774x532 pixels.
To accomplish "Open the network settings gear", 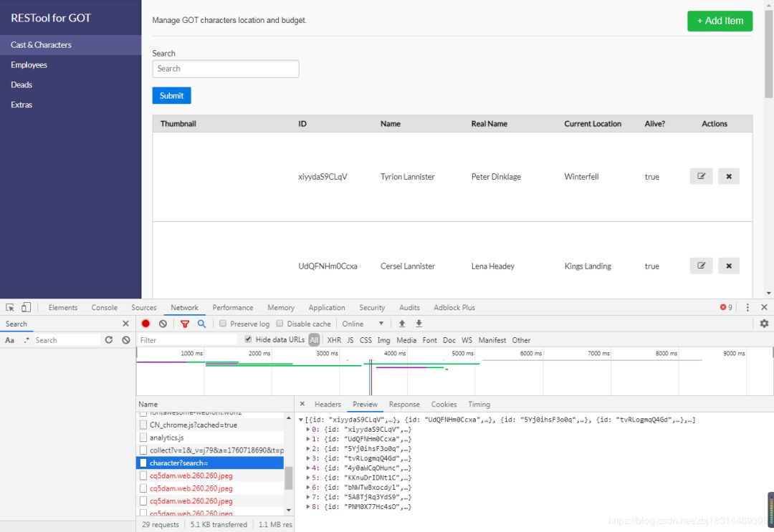I will 764,324.
